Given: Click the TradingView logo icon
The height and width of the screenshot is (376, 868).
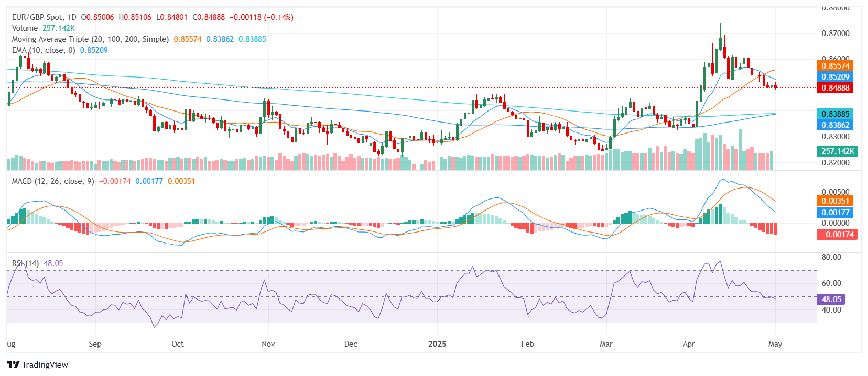Looking at the screenshot, I should pyautogui.click(x=13, y=365).
